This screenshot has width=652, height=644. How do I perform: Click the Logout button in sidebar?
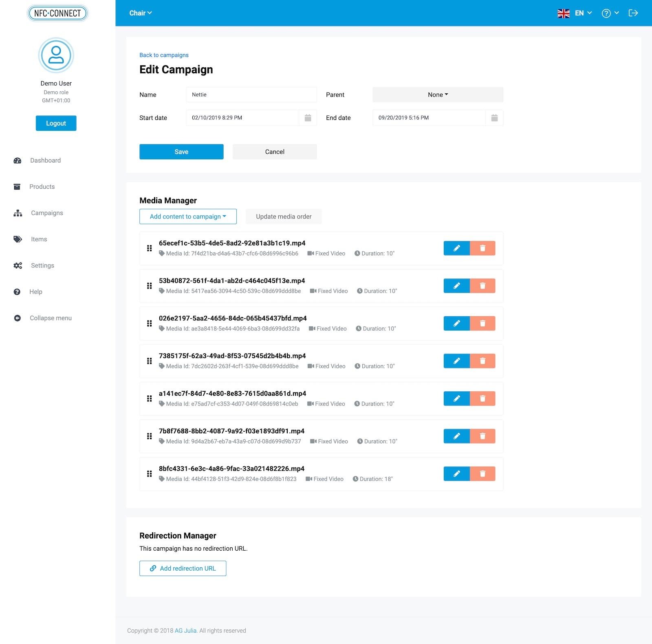tap(56, 123)
